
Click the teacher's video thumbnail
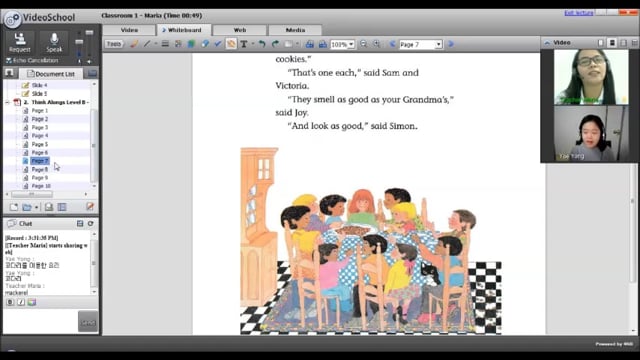[591, 77]
